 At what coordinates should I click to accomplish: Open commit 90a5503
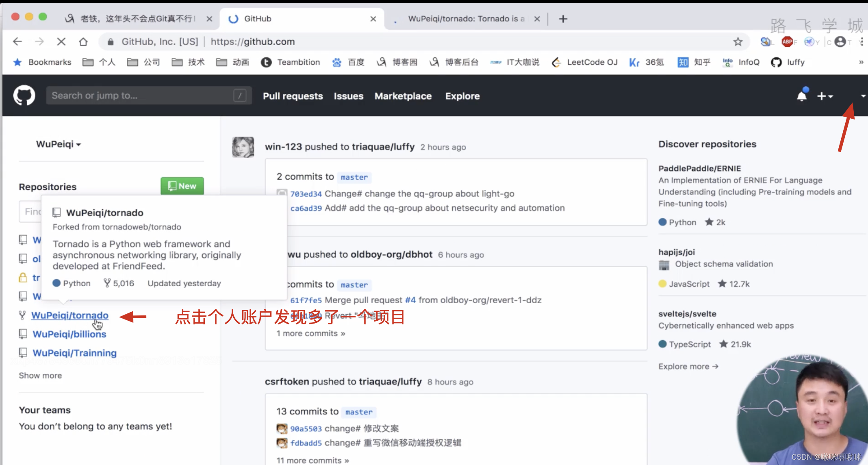pyautogui.click(x=306, y=429)
